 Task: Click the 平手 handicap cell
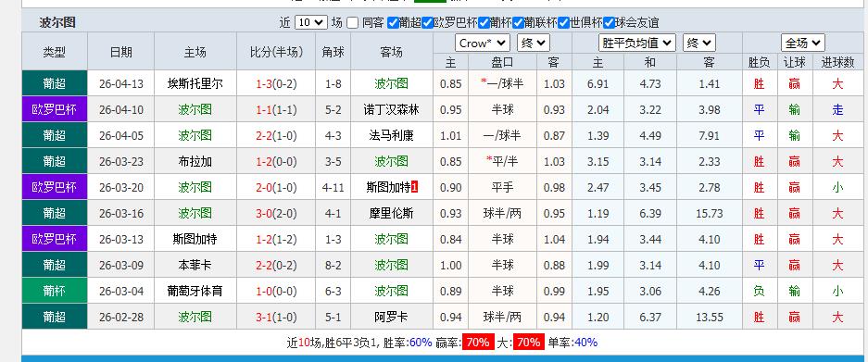[502, 188]
